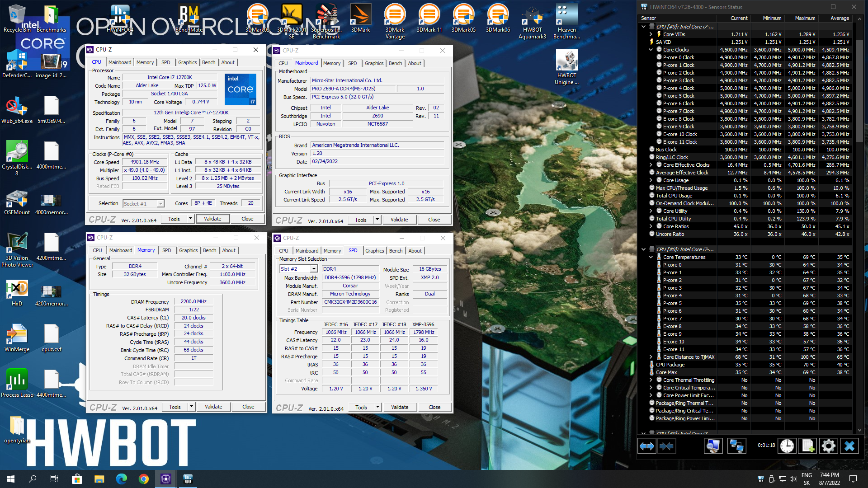
Task: Open 3DMark2001 SE desktop shortcut
Action: click(x=292, y=22)
